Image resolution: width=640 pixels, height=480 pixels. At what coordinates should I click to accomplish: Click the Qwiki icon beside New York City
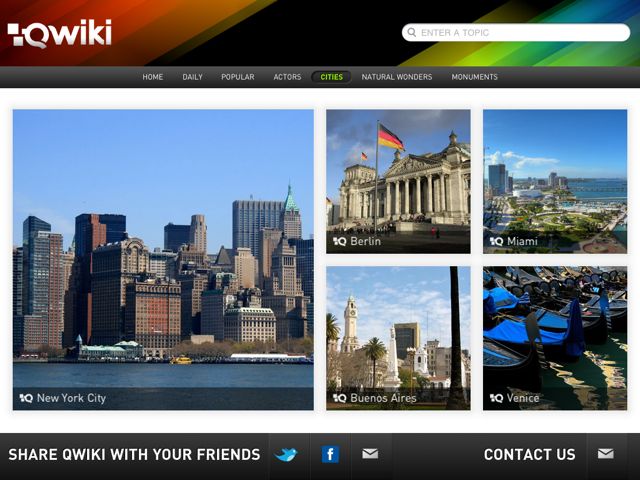click(x=26, y=398)
